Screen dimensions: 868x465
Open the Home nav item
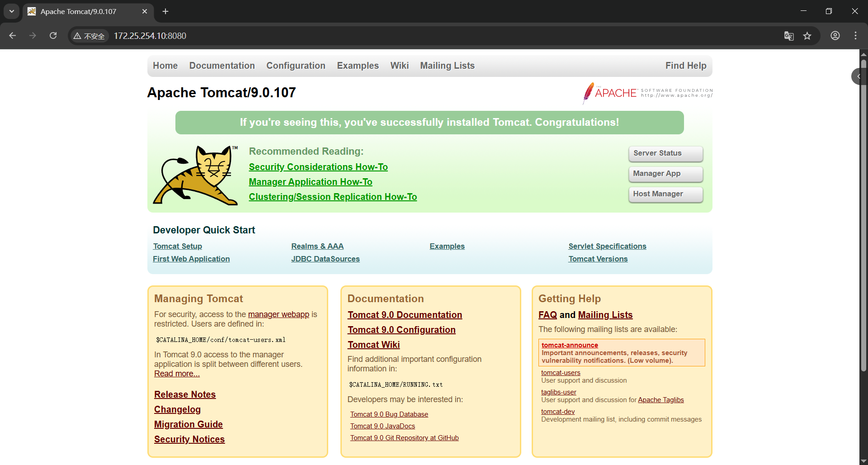click(165, 66)
